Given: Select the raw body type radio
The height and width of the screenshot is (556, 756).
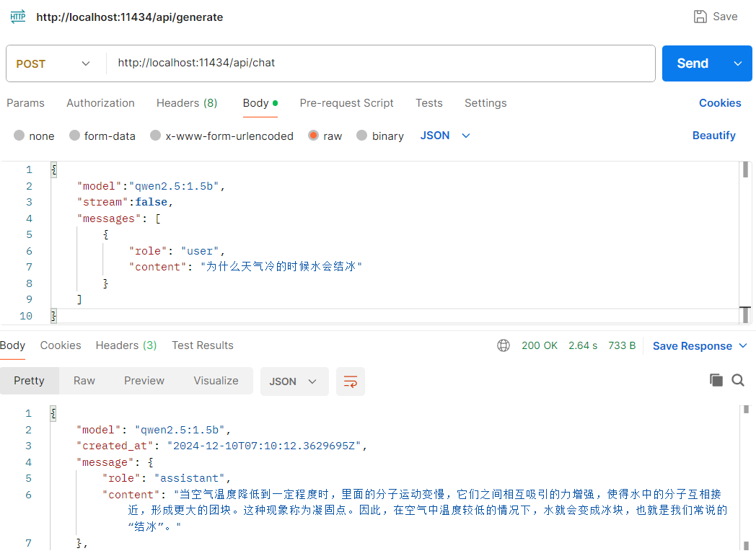Looking at the screenshot, I should [x=313, y=136].
